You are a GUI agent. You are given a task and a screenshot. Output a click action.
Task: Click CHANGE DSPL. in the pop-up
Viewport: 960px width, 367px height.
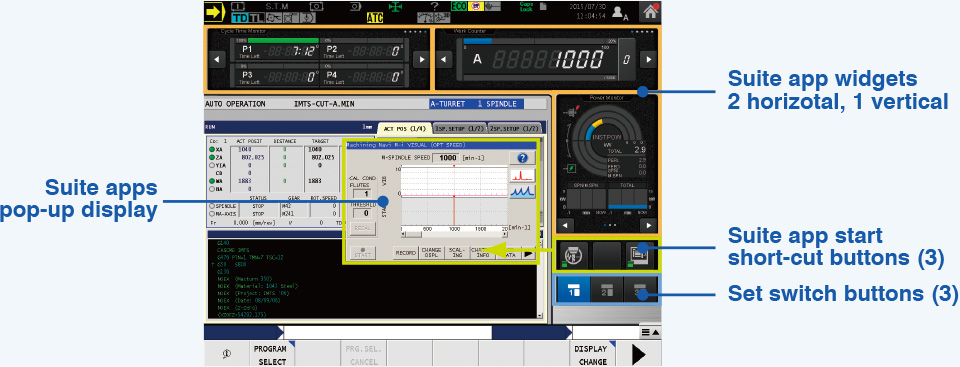(x=432, y=253)
